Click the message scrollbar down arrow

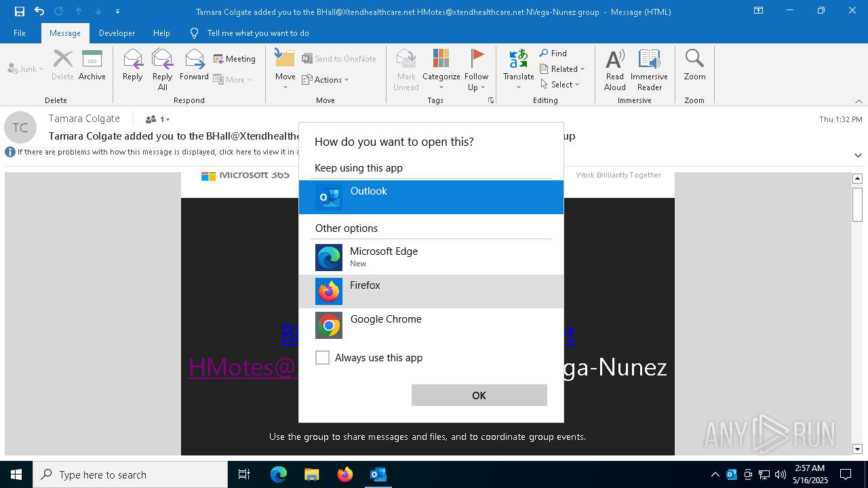857,449
